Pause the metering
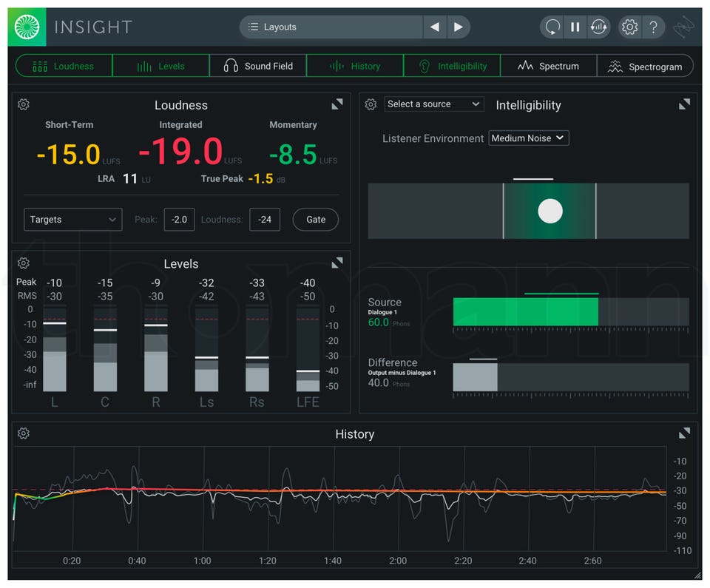 [x=575, y=27]
